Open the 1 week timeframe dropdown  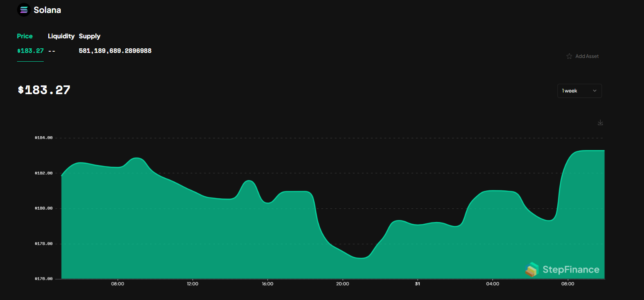click(x=579, y=91)
